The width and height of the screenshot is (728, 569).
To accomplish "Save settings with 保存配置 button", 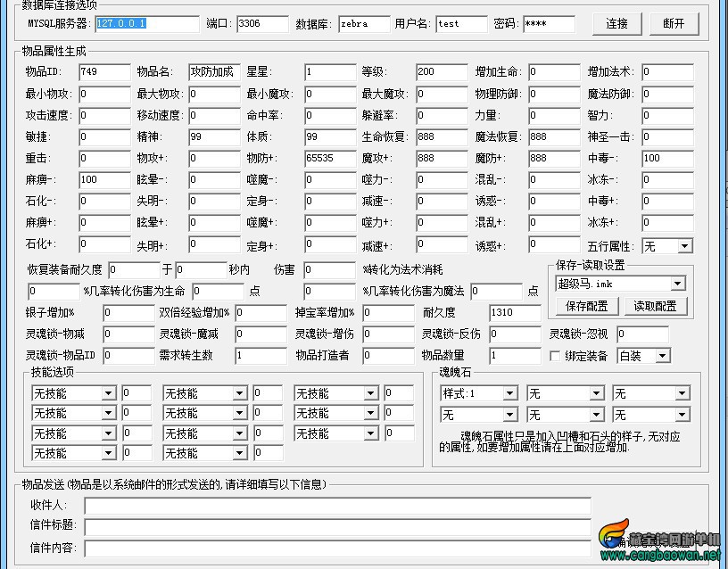I will (x=587, y=306).
